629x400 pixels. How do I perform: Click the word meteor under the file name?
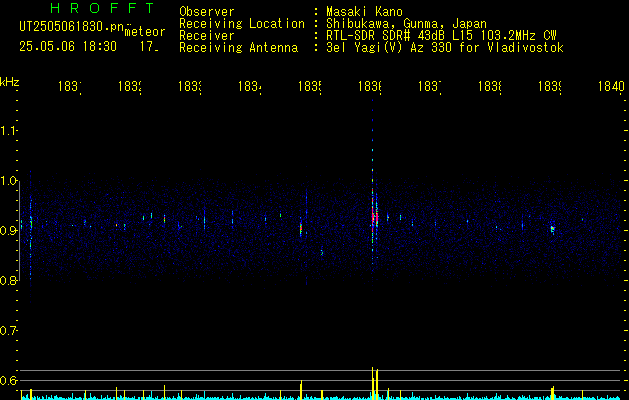click(x=145, y=32)
